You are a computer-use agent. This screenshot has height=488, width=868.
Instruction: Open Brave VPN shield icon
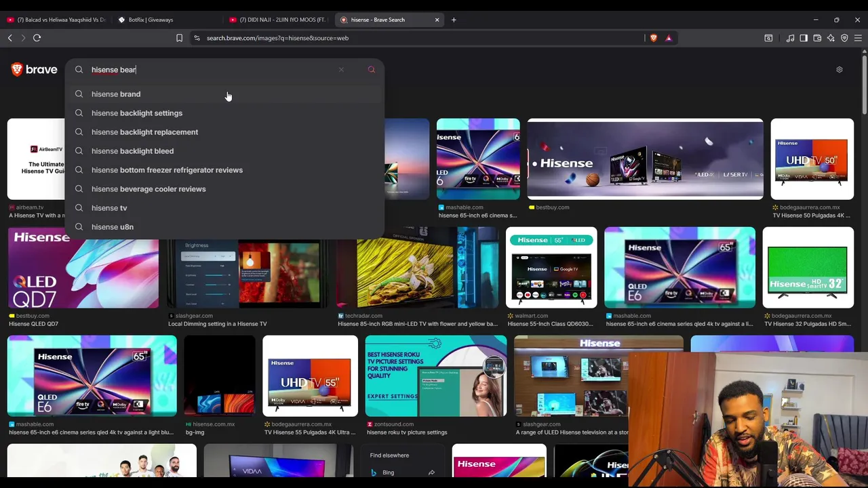pyautogui.click(x=844, y=38)
